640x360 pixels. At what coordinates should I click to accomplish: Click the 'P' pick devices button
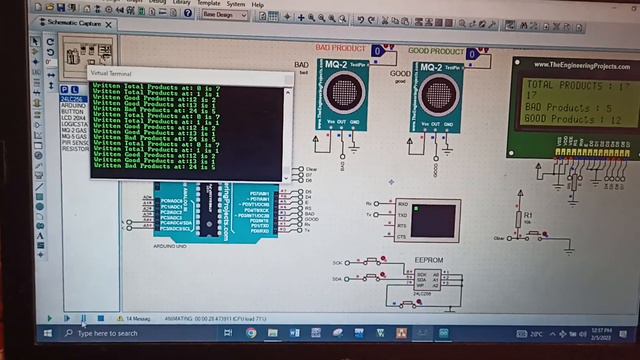[x=64, y=89]
